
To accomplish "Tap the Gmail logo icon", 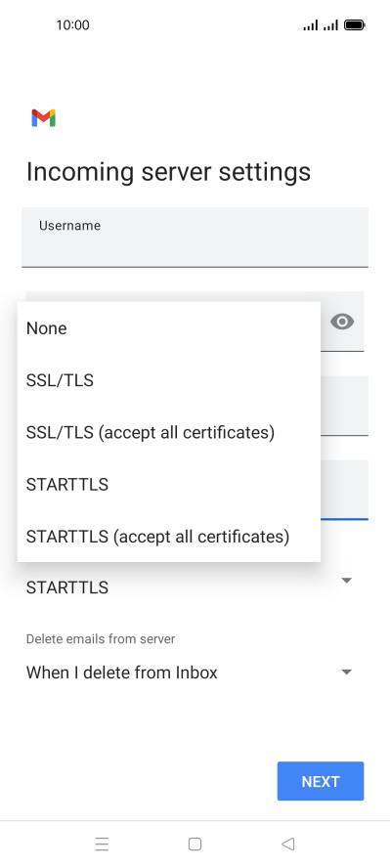I will coord(43,118).
